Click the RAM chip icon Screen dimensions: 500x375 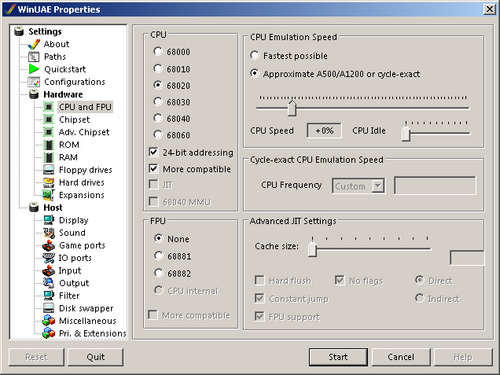(49, 157)
